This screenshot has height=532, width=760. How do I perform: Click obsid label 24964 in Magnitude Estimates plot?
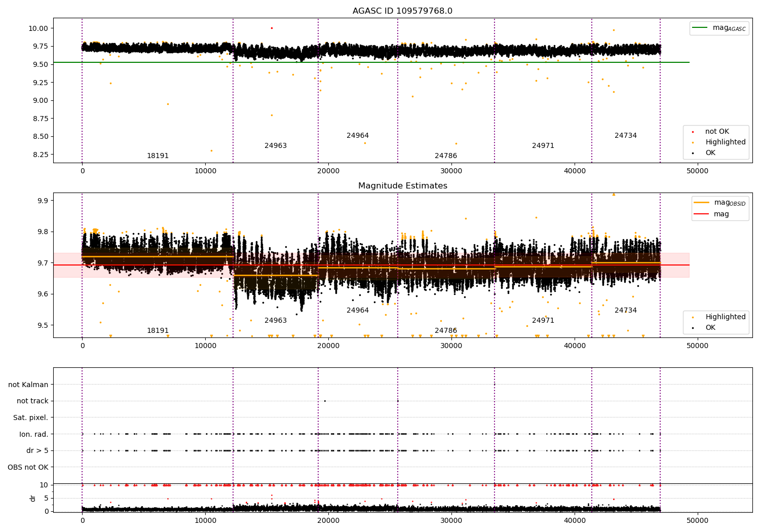pyautogui.click(x=358, y=311)
